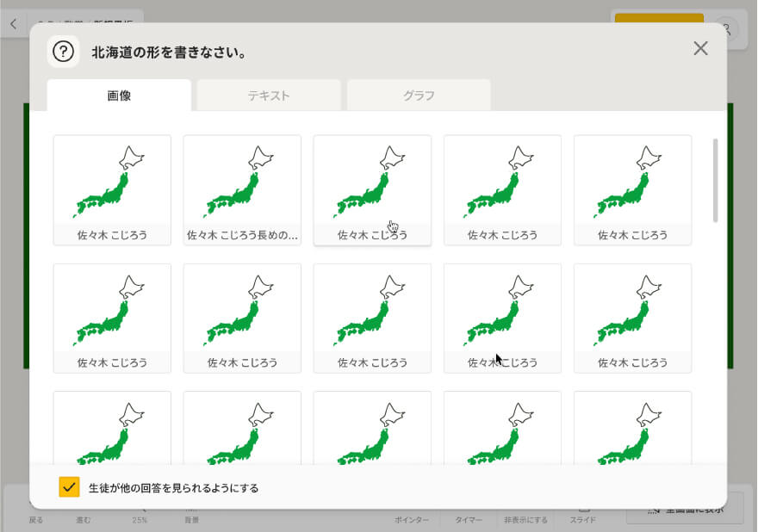Open the テキスト tab
The image size is (758, 532).
(x=269, y=96)
